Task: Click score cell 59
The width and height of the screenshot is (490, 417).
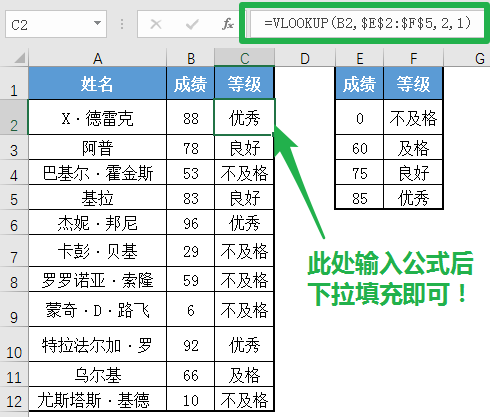Action: [x=190, y=279]
